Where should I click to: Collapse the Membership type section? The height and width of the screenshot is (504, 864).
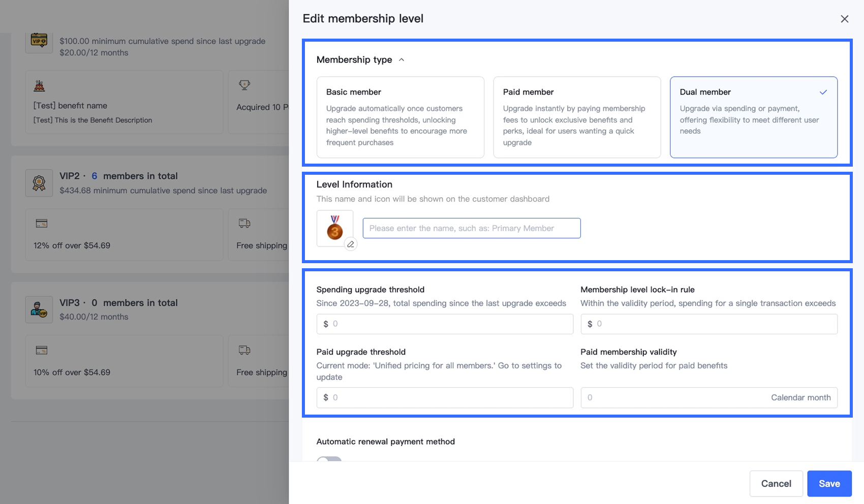pyautogui.click(x=402, y=60)
